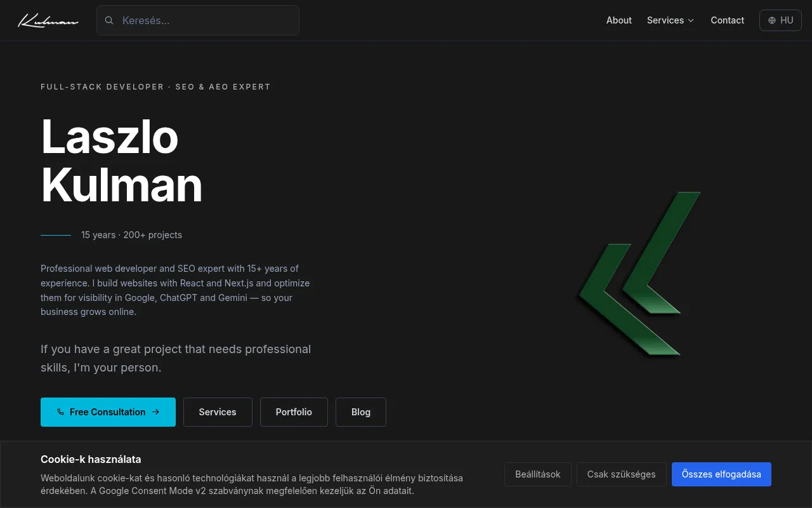812x508 pixels.
Task: Visit the Blog
Action: point(361,412)
